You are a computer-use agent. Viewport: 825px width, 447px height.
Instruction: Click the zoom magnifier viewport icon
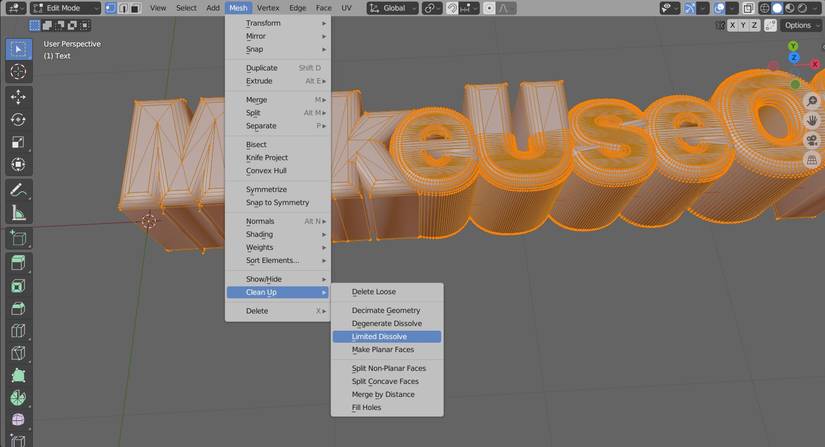click(x=812, y=102)
